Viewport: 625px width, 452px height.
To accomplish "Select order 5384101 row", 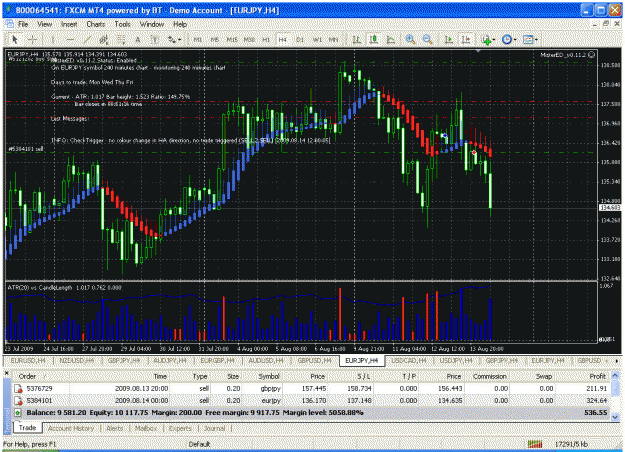I will pos(311,400).
